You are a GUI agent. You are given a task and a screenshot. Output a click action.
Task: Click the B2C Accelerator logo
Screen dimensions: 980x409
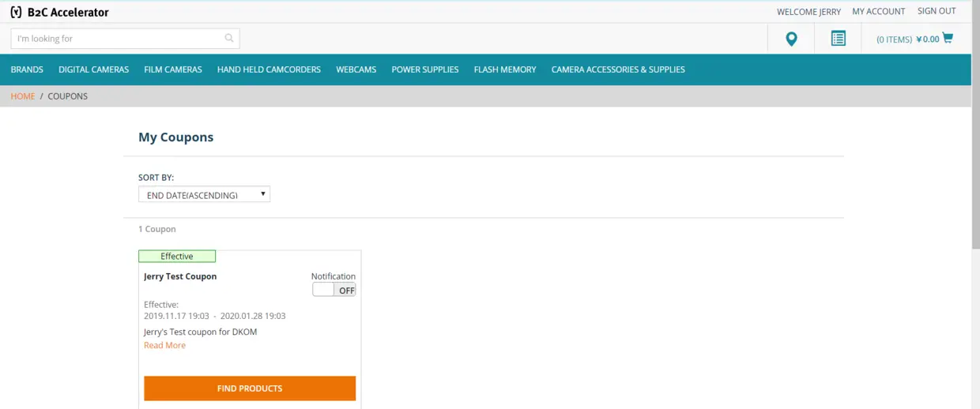coord(59,12)
